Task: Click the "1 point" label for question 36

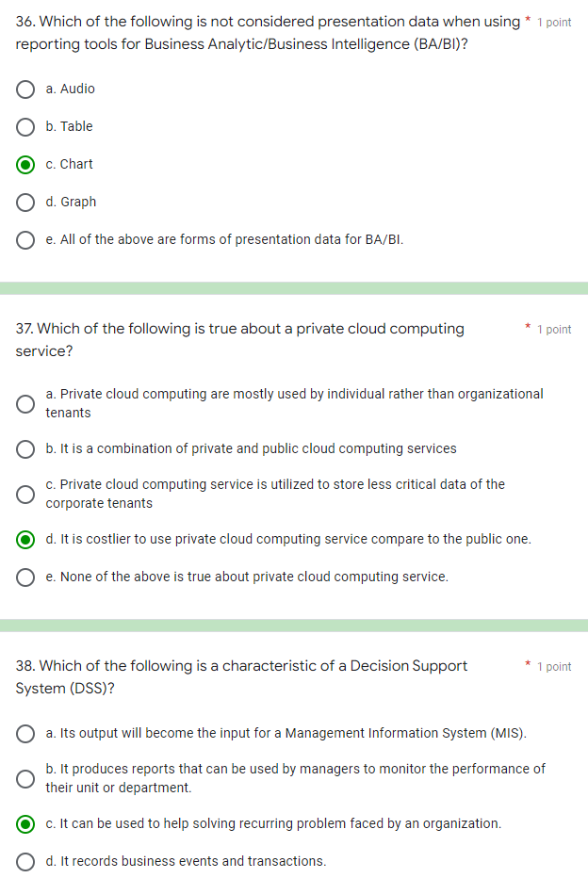Action: click(x=554, y=22)
